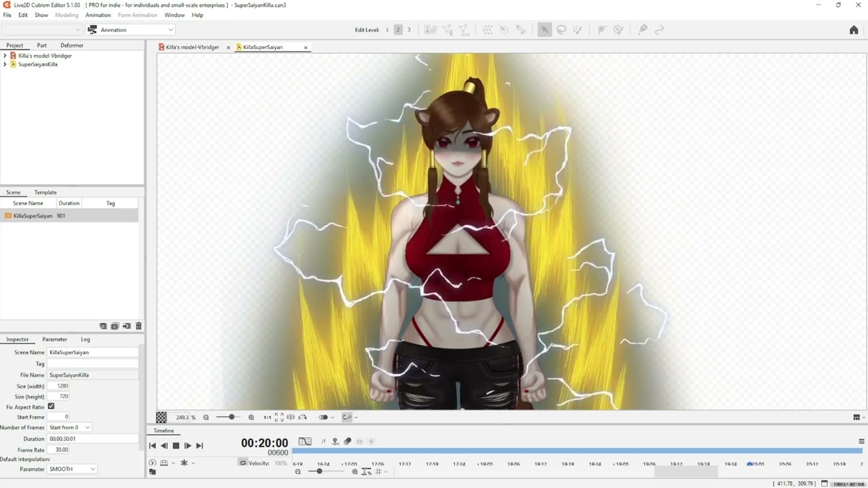Select the arrow selection tool
The height and width of the screenshot is (488, 868).
click(x=545, y=30)
